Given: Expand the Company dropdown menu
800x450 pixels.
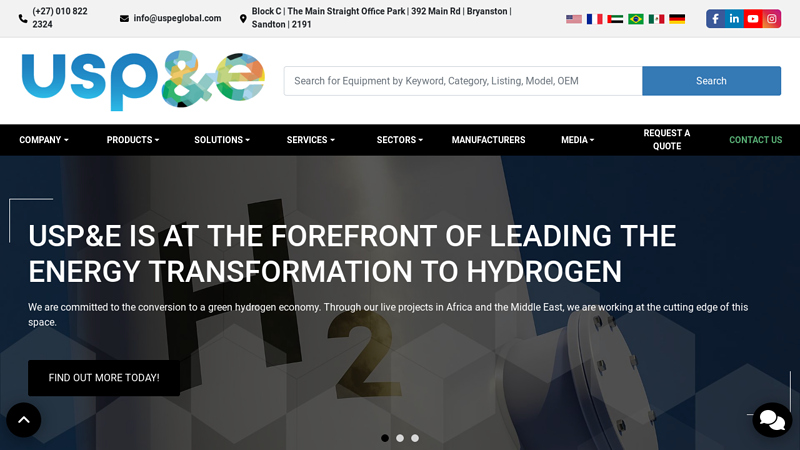Looking at the screenshot, I should tap(44, 140).
